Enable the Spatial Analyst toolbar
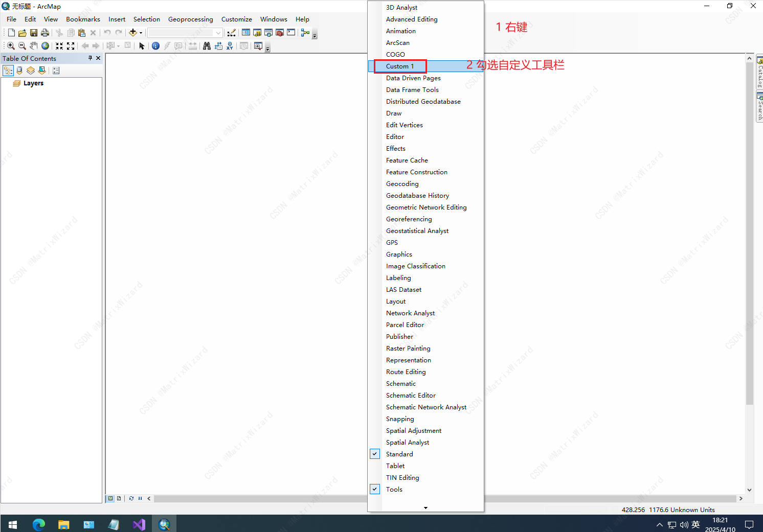Image resolution: width=763 pixels, height=532 pixels. 425,442
